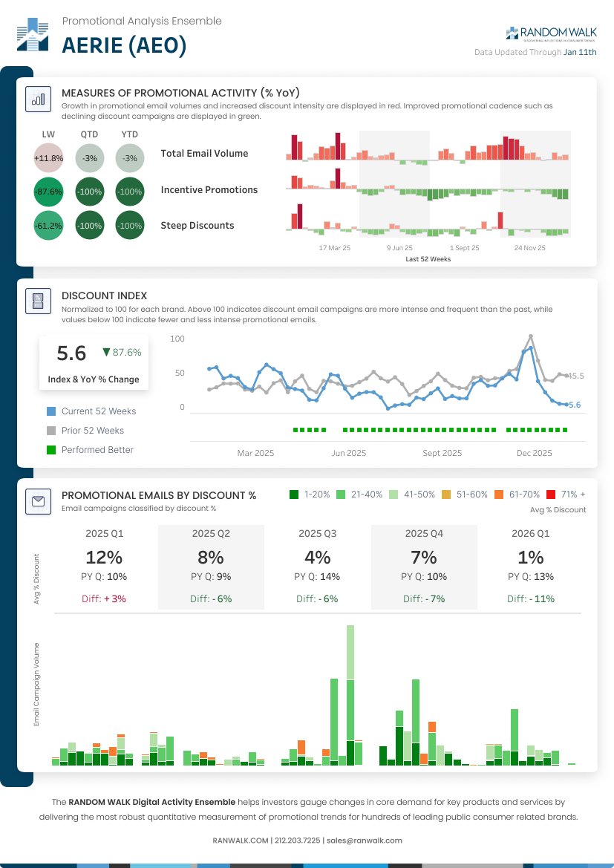Click the Total Email Volume row label

pyautogui.click(x=204, y=154)
